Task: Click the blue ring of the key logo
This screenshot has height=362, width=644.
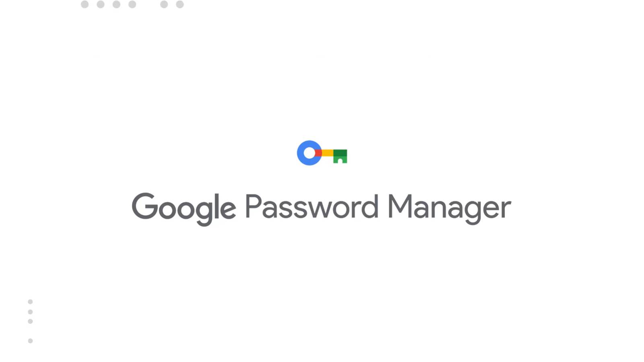Action: [302, 158]
